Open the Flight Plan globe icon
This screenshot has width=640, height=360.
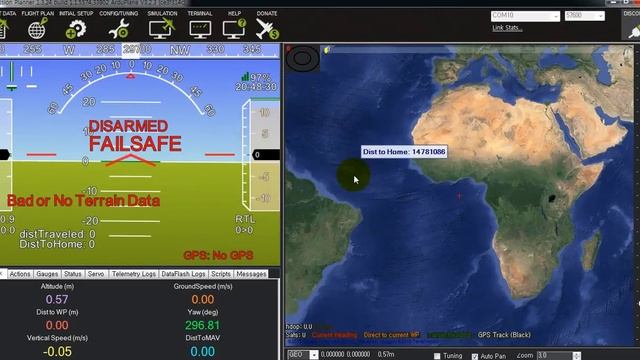pyautogui.click(x=37, y=29)
